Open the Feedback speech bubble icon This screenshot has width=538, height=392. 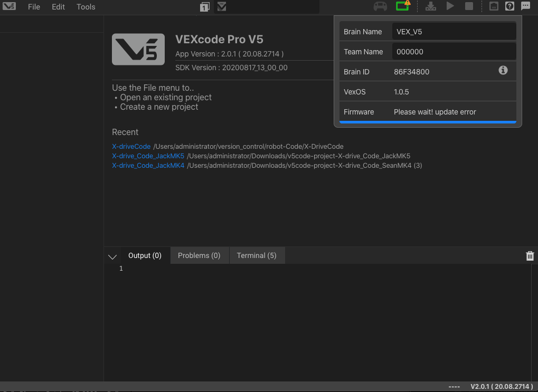pyautogui.click(x=525, y=6)
